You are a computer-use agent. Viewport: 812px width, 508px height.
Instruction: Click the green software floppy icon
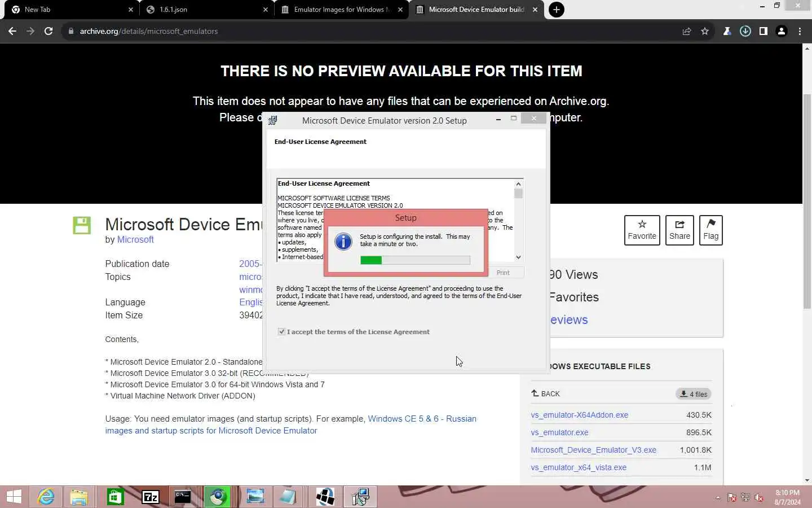pyautogui.click(x=82, y=225)
